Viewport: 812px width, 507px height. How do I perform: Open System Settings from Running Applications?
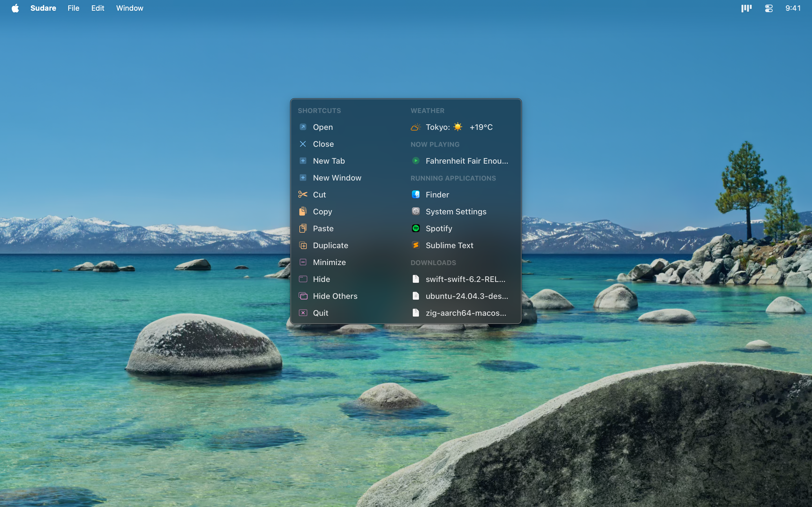tap(456, 211)
